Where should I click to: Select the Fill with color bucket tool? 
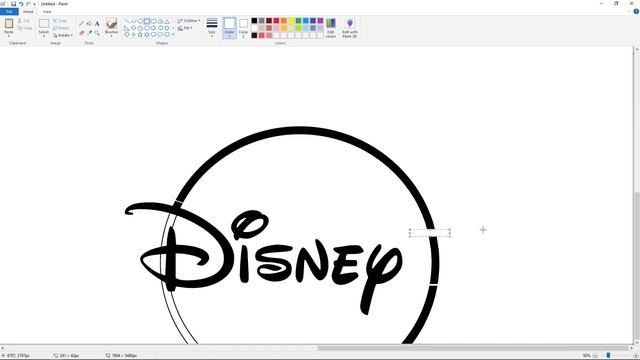[89, 23]
